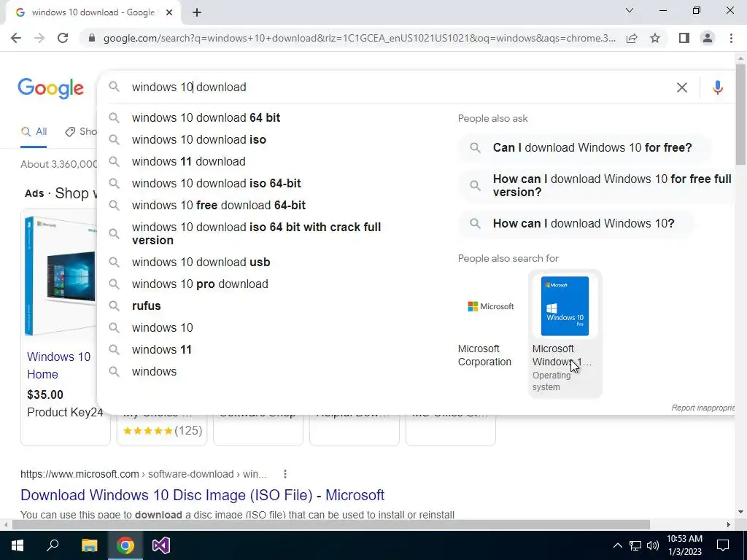Click the Chrome taskbar icon
The image size is (747, 560).
125,545
